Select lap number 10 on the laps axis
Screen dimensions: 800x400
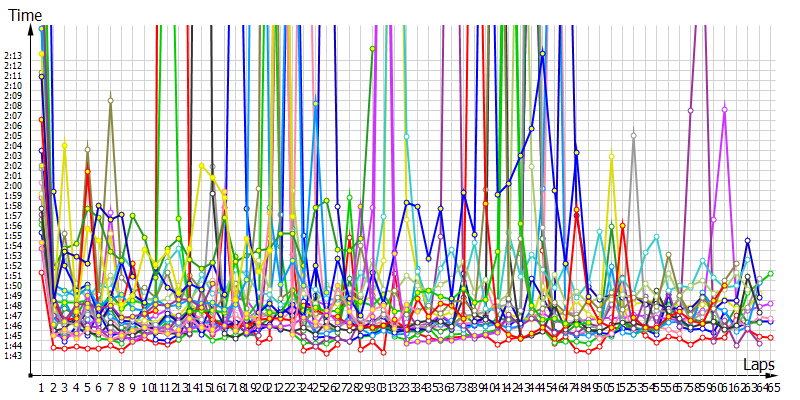click(148, 387)
